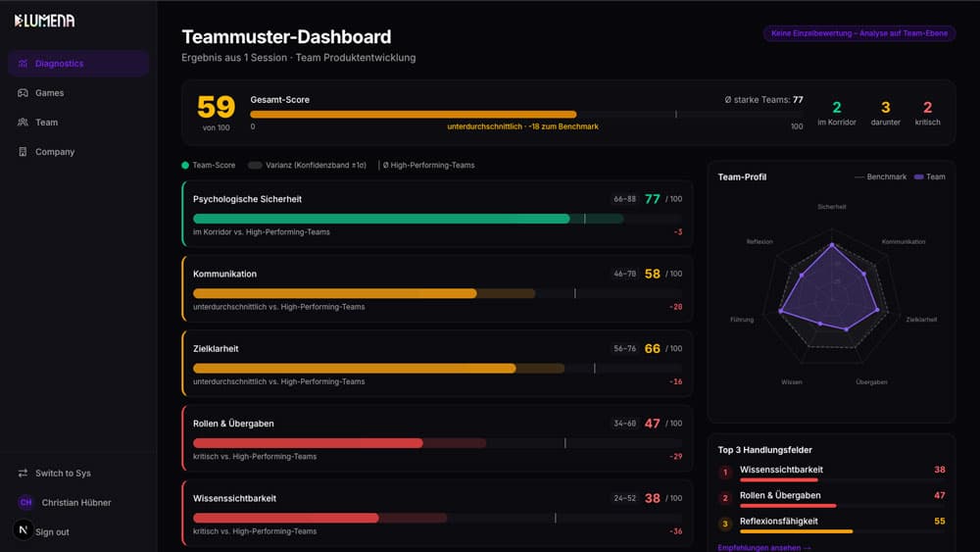
Task: Click the unterdurchschnittlich -18 zum Benchmark text
Action: 522,126
